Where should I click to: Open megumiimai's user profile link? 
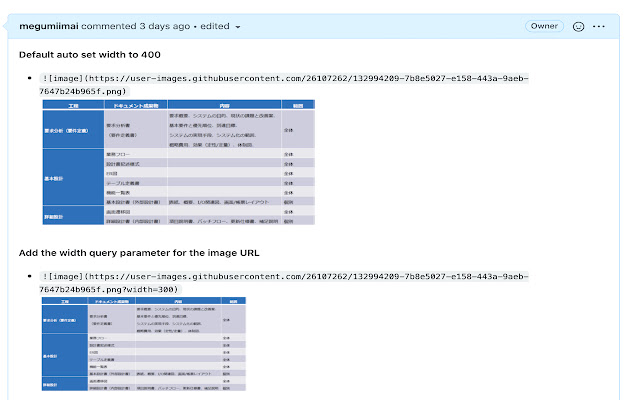(49, 26)
